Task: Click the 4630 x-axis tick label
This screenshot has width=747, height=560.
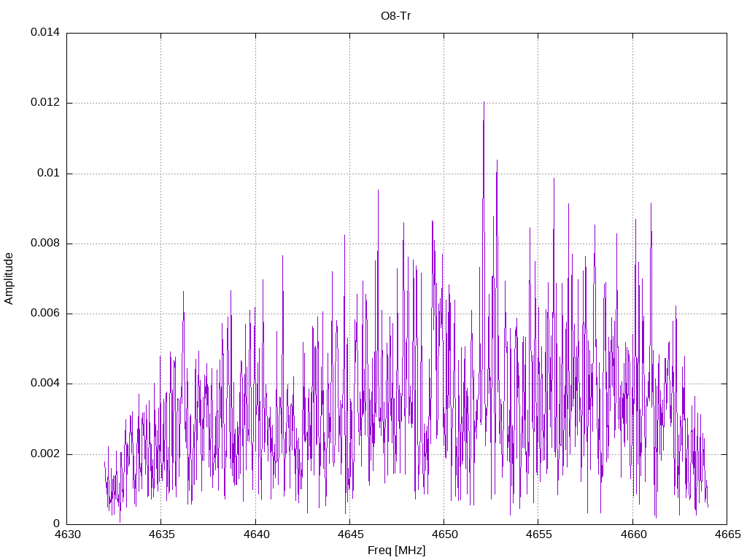Action: pyautogui.click(x=66, y=534)
